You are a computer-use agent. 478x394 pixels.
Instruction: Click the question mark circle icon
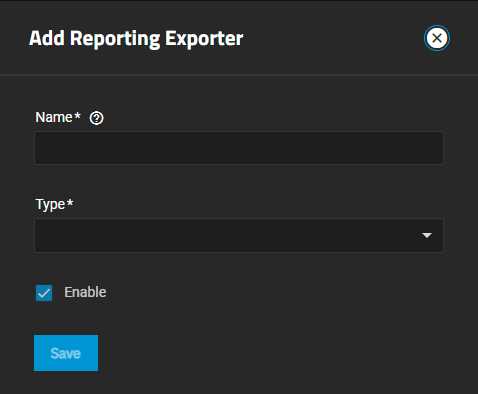(96, 118)
